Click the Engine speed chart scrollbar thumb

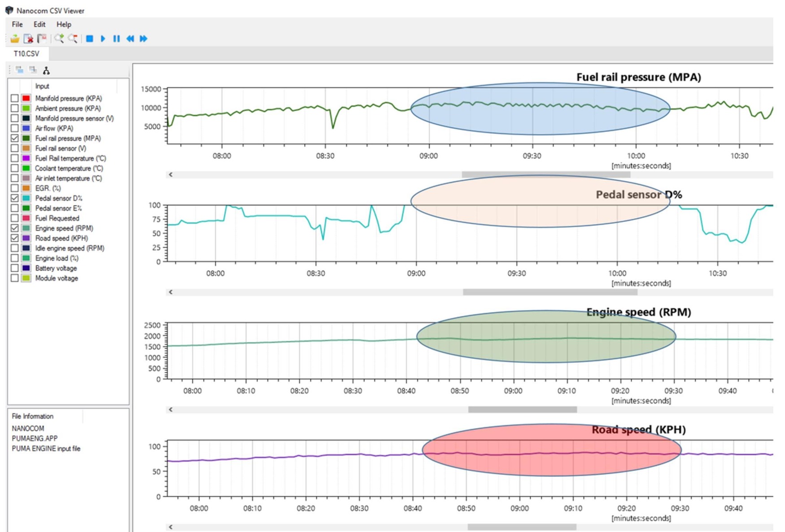tap(523, 410)
